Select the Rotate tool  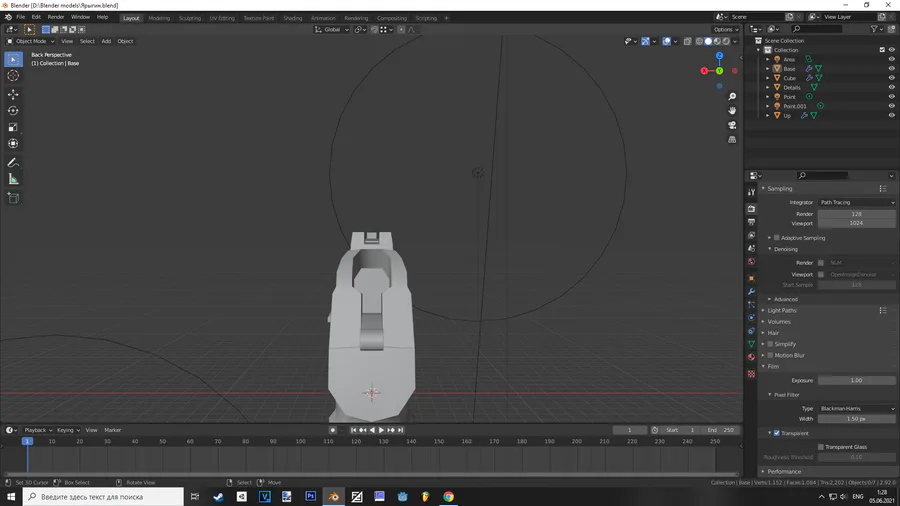click(13, 111)
